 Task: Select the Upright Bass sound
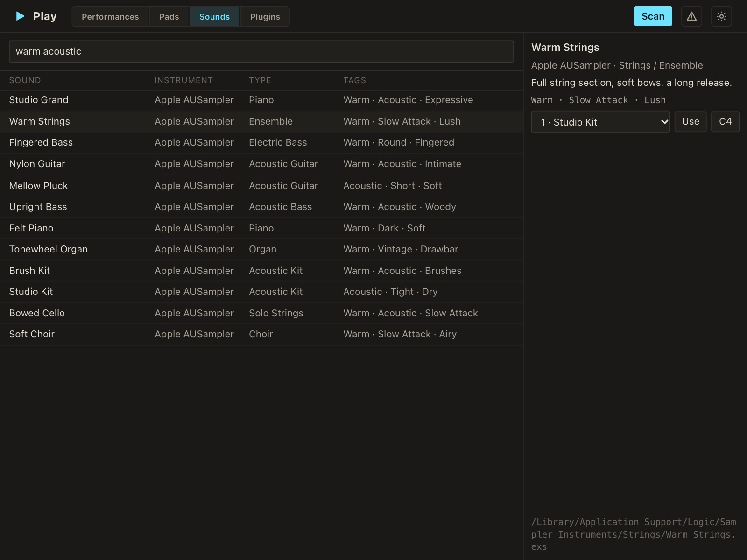261,207
